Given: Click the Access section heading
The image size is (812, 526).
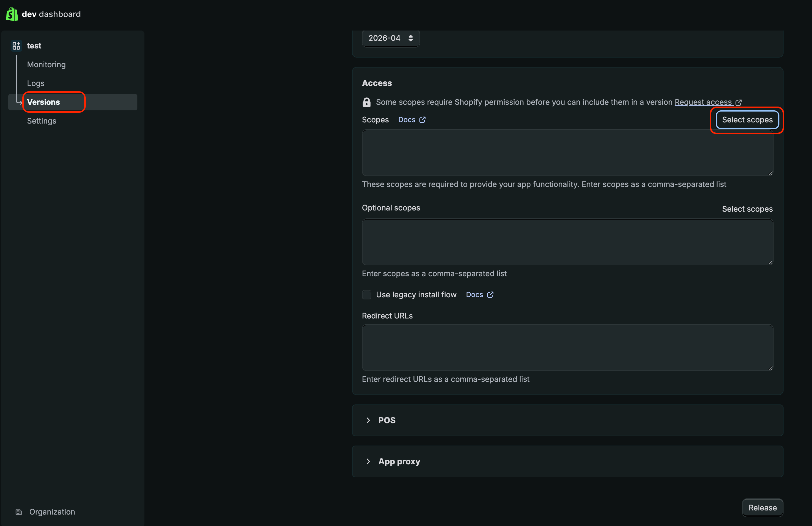Looking at the screenshot, I should pyautogui.click(x=377, y=83).
